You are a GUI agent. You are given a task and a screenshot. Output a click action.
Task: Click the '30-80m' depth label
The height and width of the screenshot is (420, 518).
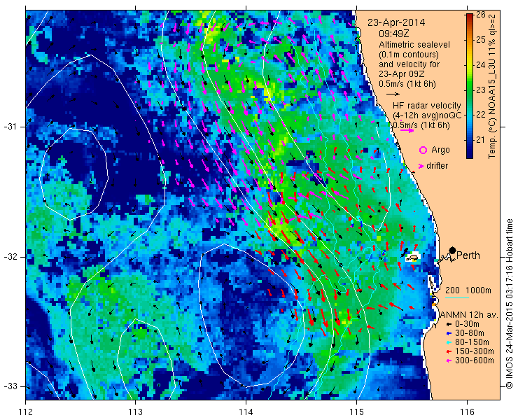click(470, 333)
